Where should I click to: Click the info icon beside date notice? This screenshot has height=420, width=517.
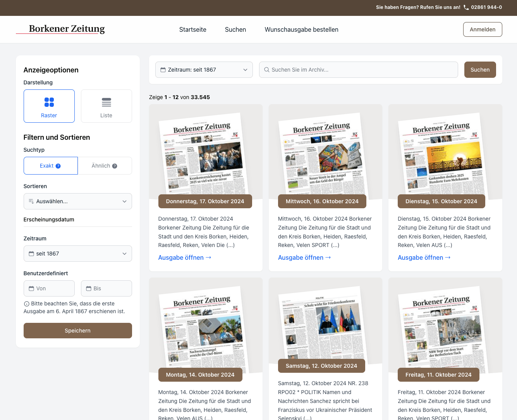(27, 304)
